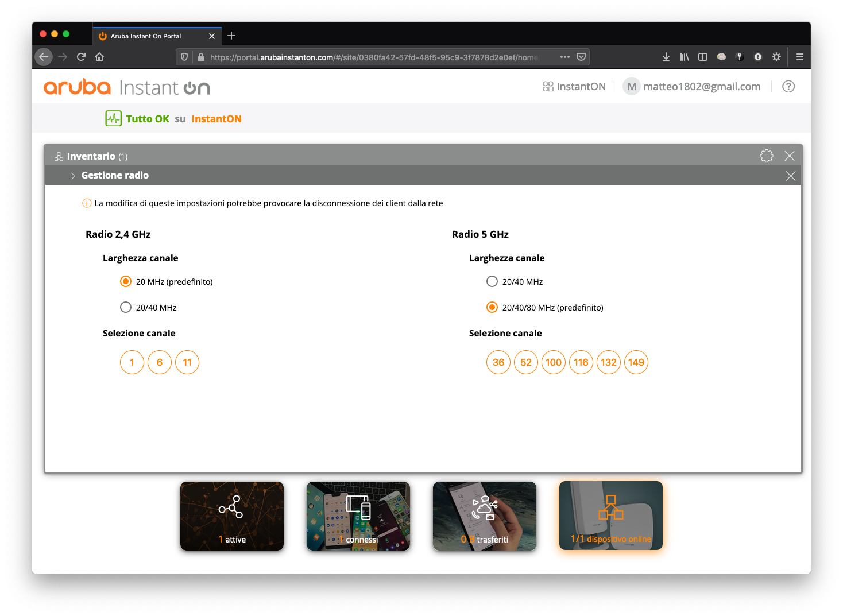Open the connessi clients tile
Image resolution: width=843 pixels, height=616 pixels.
pos(358,516)
